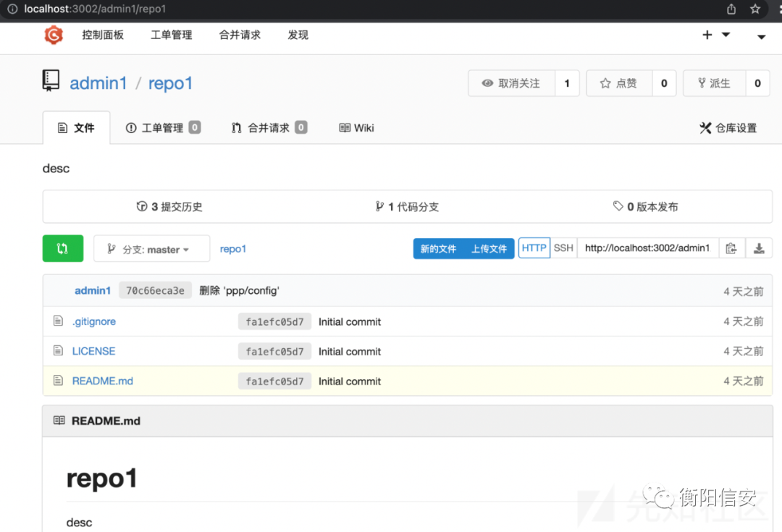View 0 版本发布 releases
The width and height of the screenshot is (782, 532).
(x=645, y=206)
